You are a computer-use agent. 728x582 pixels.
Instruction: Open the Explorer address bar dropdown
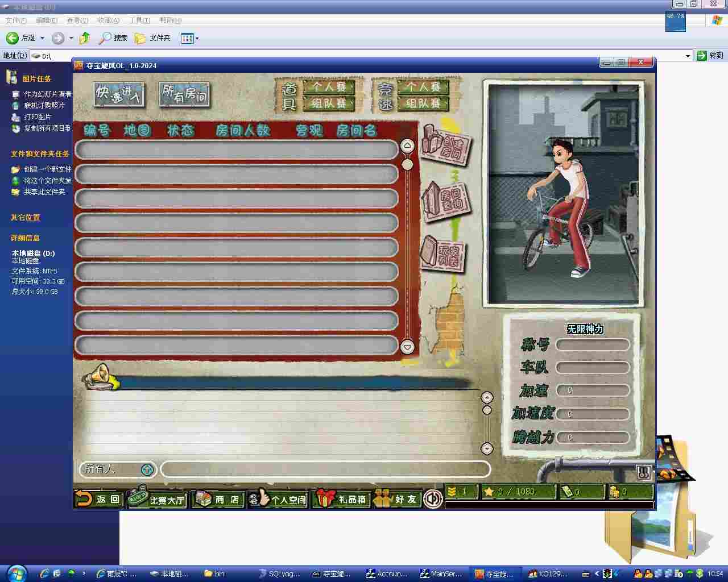click(x=688, y=56)
